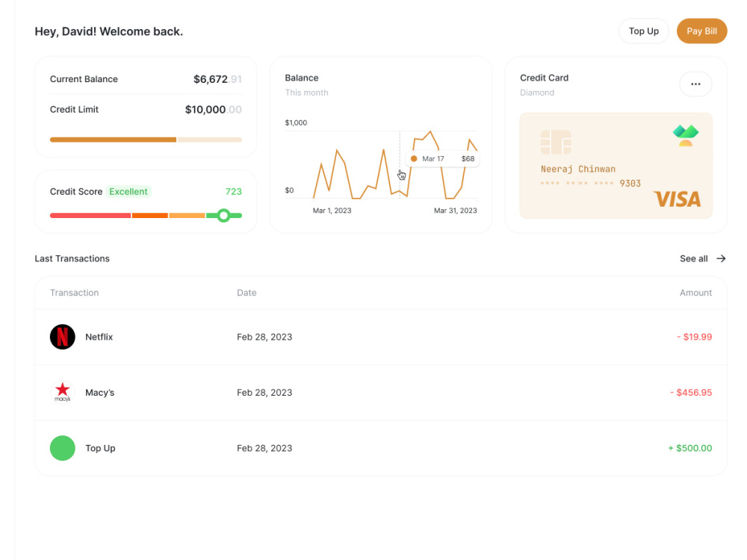Screen dimensions: 747x560
Task: Click the credit limit usage progress bar
Action: 146,140
